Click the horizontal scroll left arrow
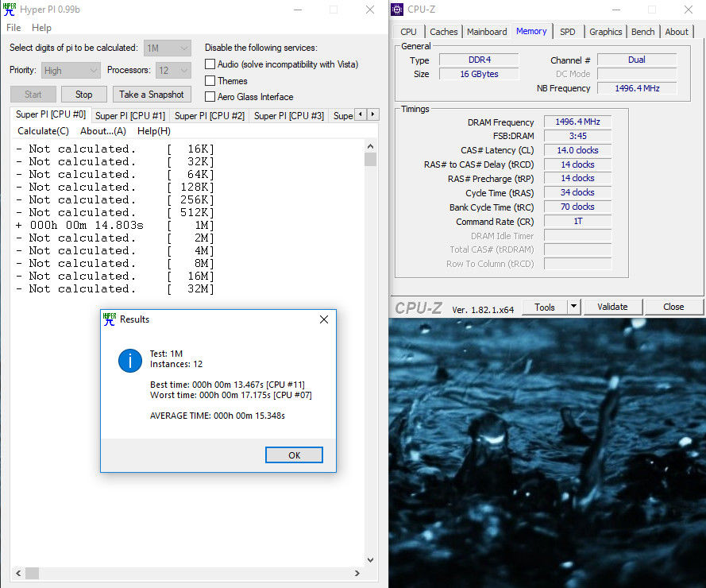The width and height of the screenshot is (706, 588). pyautogui.click(x=18, y=573)
